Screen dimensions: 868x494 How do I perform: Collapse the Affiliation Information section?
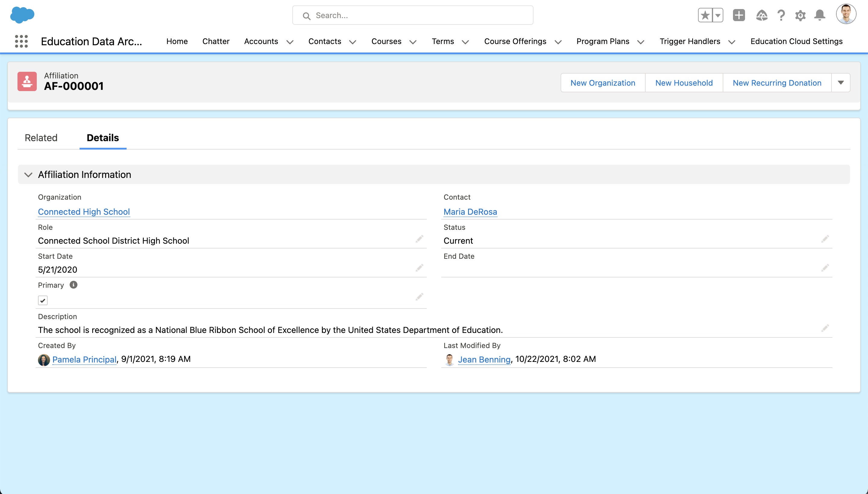28,175
